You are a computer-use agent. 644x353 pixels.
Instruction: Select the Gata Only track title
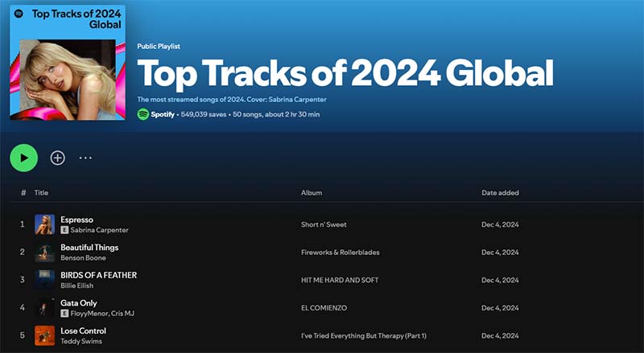pos(79,303)
